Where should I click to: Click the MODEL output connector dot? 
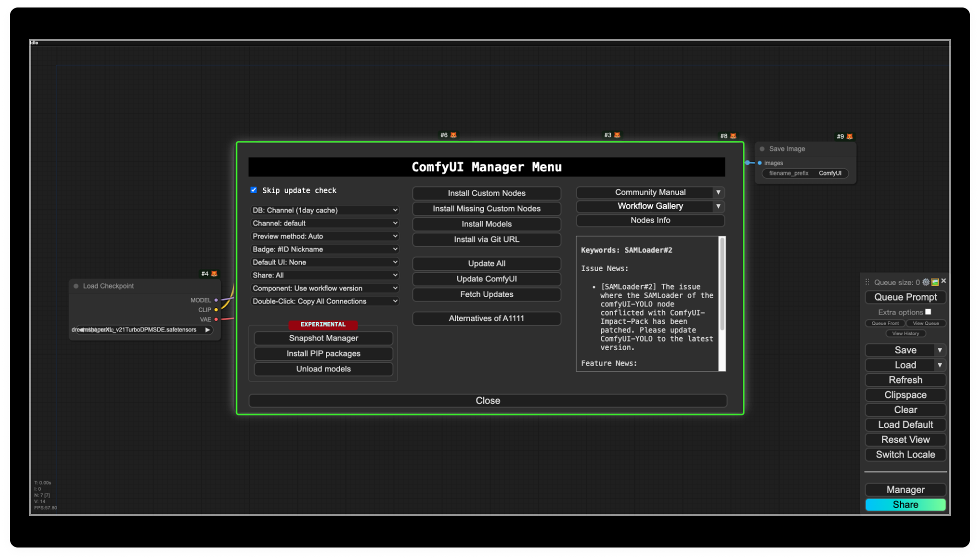pos(216,300)
